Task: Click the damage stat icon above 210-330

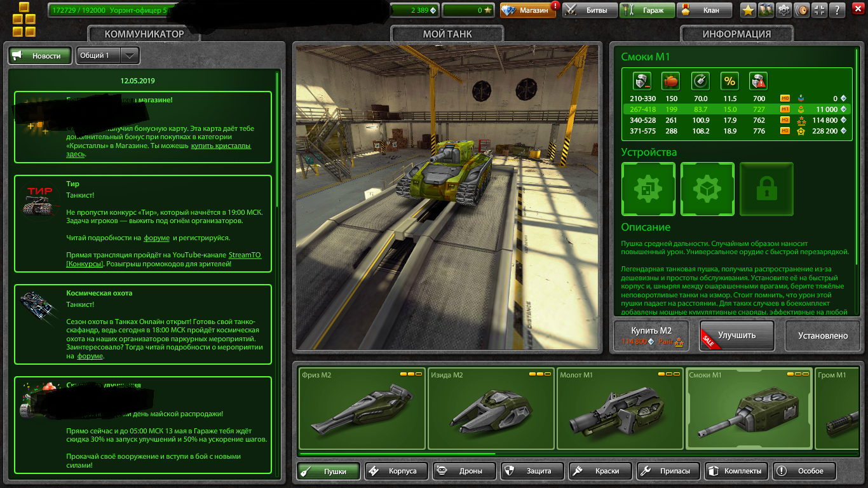Action: coord(642,81)
